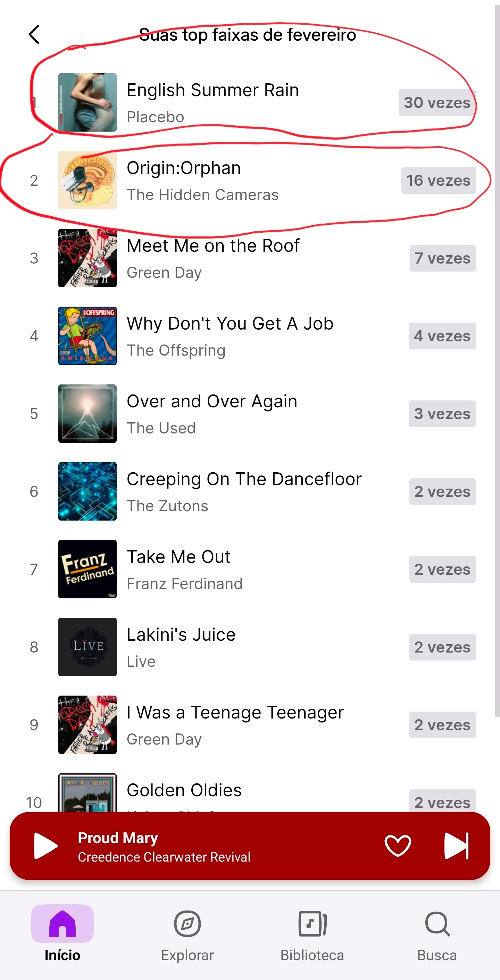This screenshot has height=980, width=500.
Task: Go to the Biblioteca tab
Action: (x=312, y=933)
